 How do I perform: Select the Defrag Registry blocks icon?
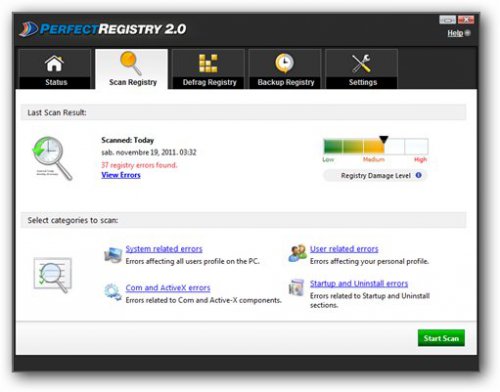point(208,63)
